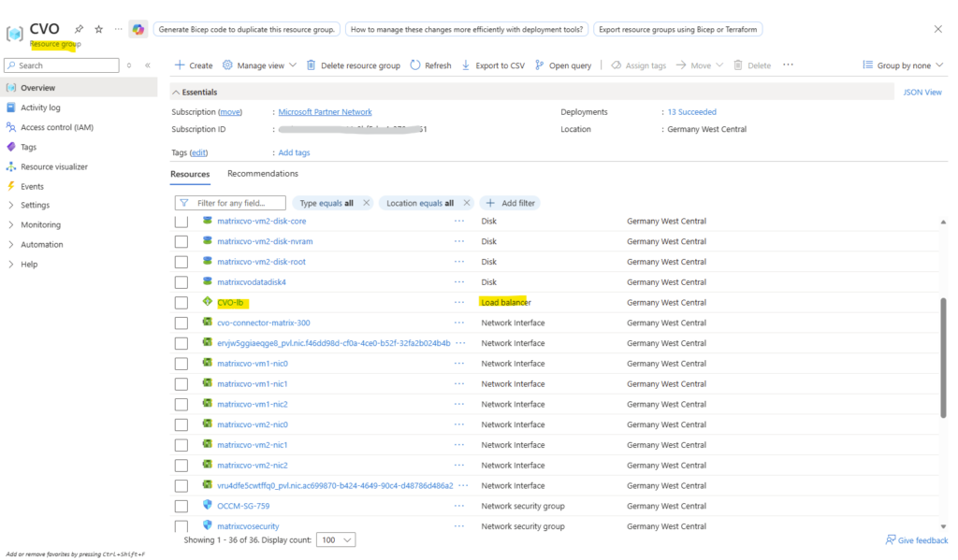This screenshot has height=560, width=958.
Task: Open the 13 Succeeded deployments link
Action: pos(691,112)
